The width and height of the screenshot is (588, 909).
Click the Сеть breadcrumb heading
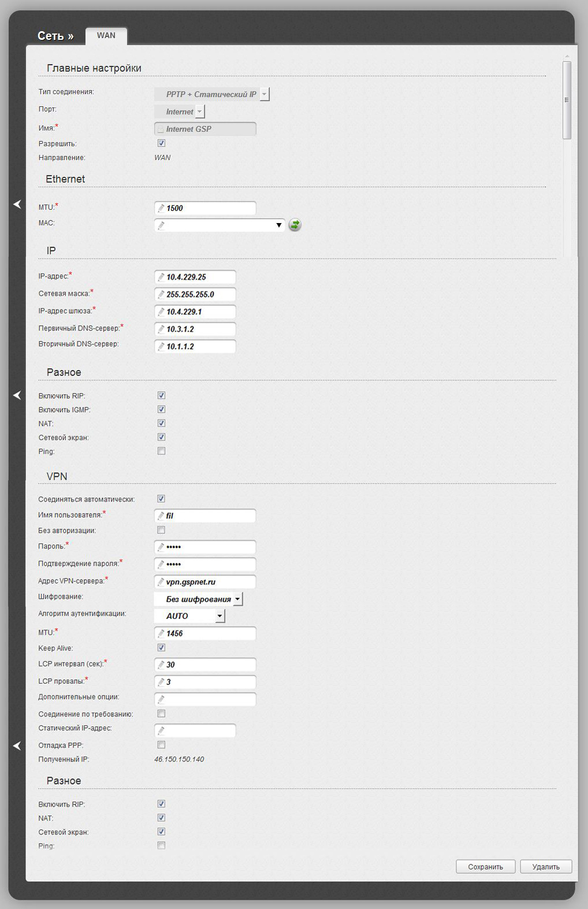(55, 36)
